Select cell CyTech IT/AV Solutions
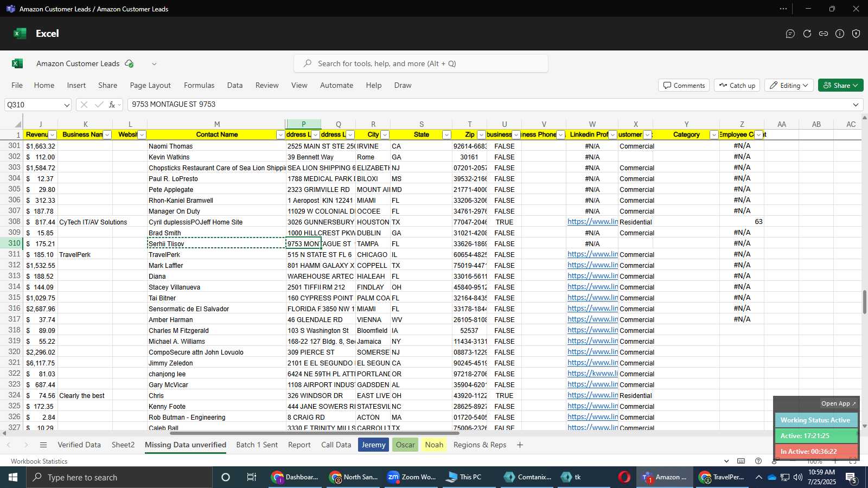868x488 pixels. [x=85, y=222]
